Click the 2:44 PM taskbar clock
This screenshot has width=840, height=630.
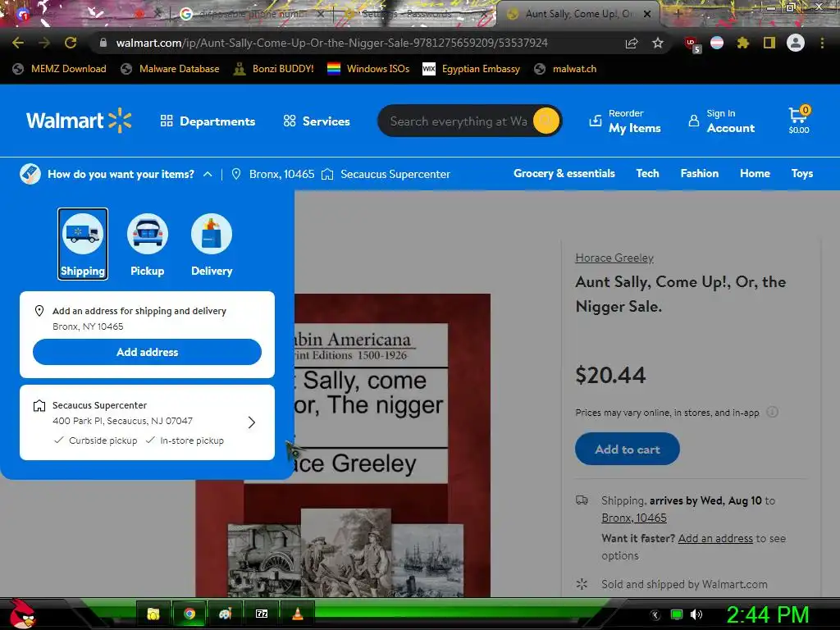tap(768, 614)
